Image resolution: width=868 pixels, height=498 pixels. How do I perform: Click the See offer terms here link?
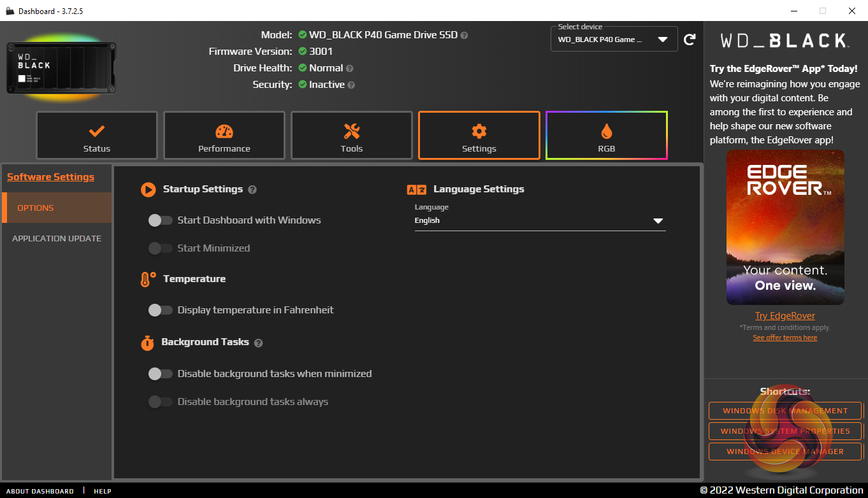[785, 338]
